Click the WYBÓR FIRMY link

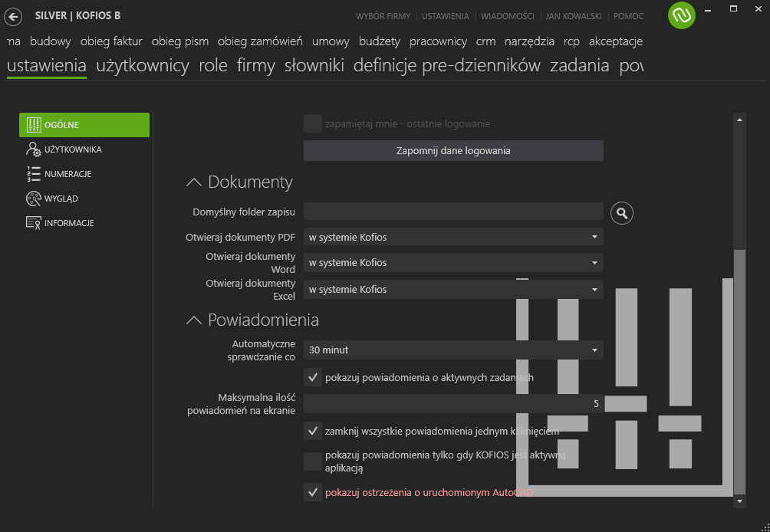(x=383, y=16)
